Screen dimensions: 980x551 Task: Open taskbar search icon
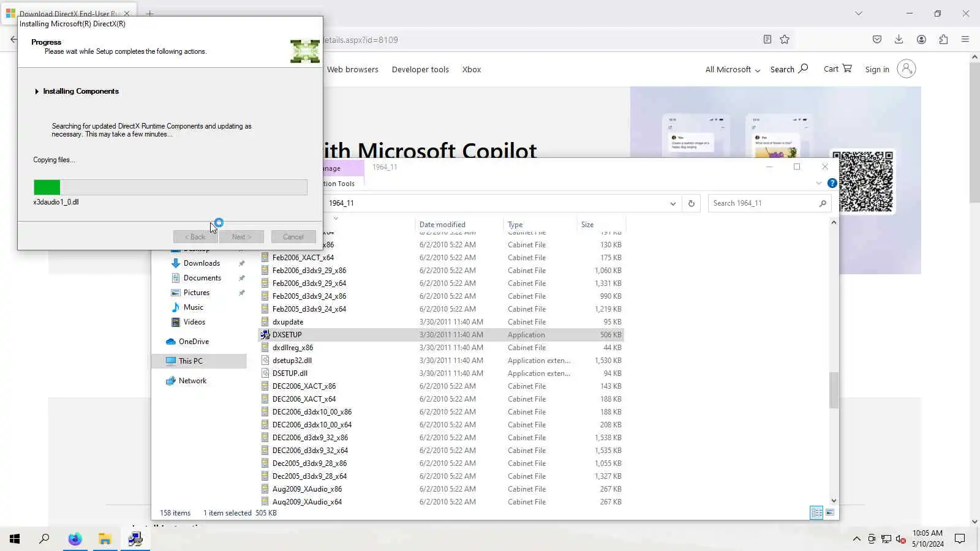tap(44, 539)
